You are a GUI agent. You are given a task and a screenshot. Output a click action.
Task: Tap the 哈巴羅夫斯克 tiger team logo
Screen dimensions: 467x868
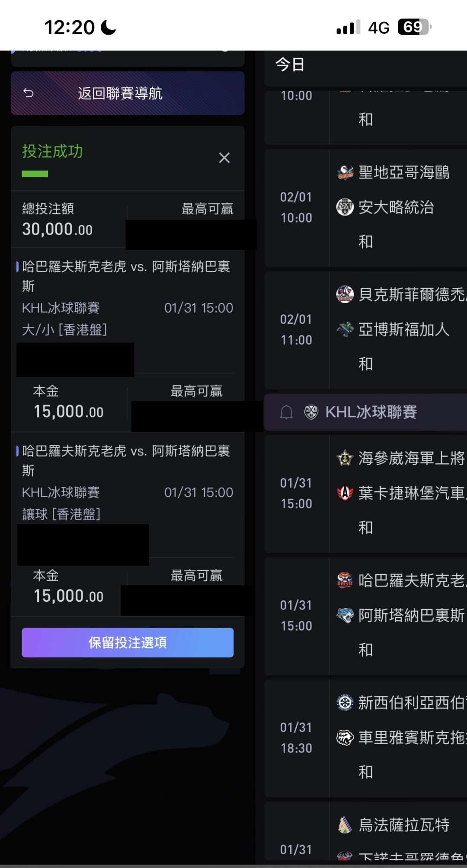click(x=345, y=580)
